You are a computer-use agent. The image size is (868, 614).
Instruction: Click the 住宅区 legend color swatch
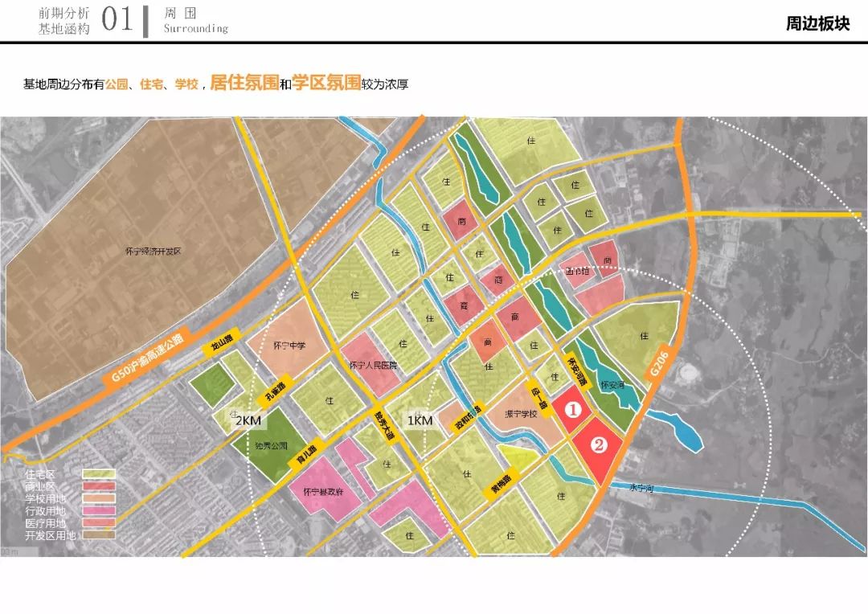click(x=99, y=473)
